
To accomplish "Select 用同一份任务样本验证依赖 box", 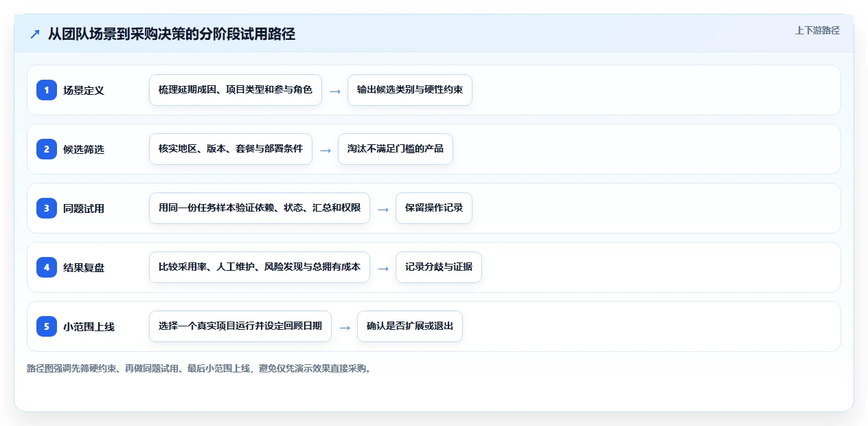I will 260,208.
